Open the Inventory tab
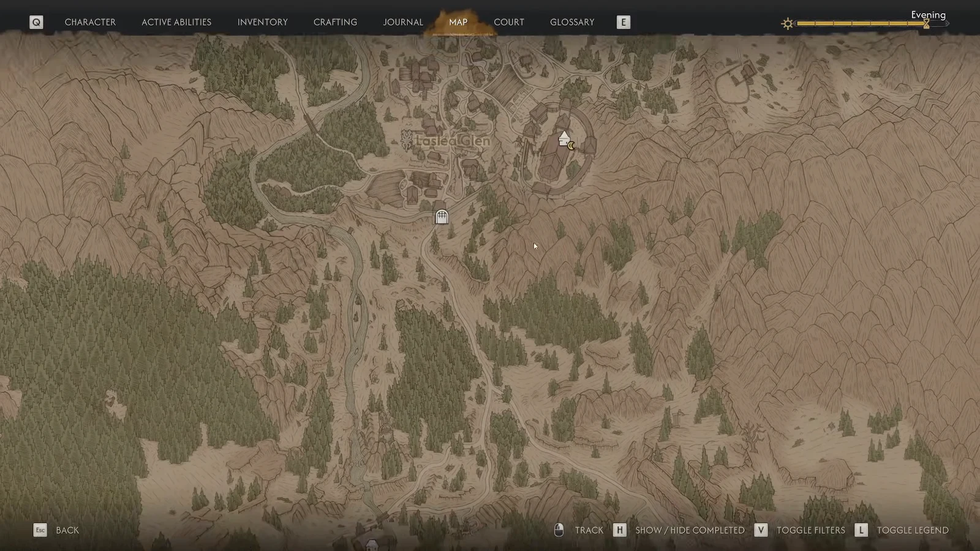This screenshot has height=551, width=980. click(x=262, y=22)
